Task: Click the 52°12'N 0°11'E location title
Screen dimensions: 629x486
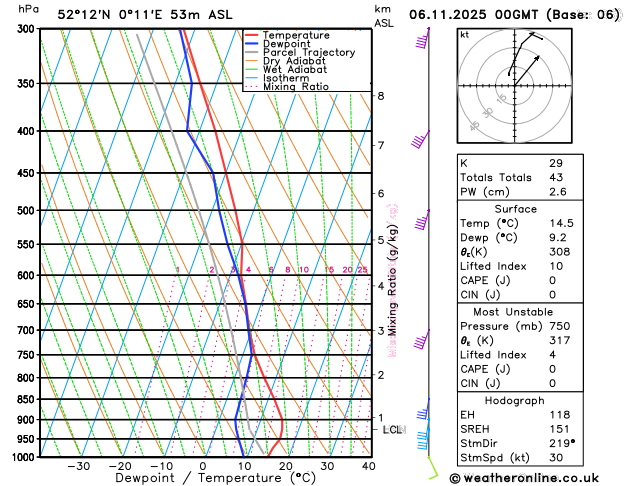Action: tap(144, 15)
